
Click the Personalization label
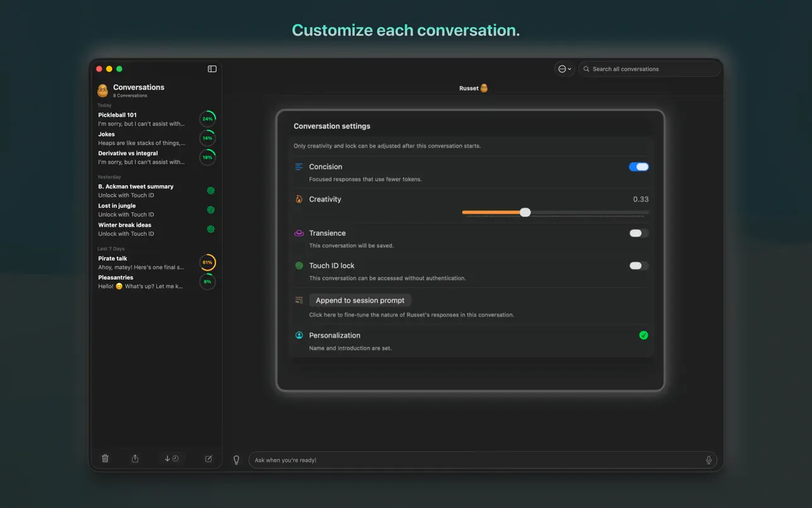(335, 336)
